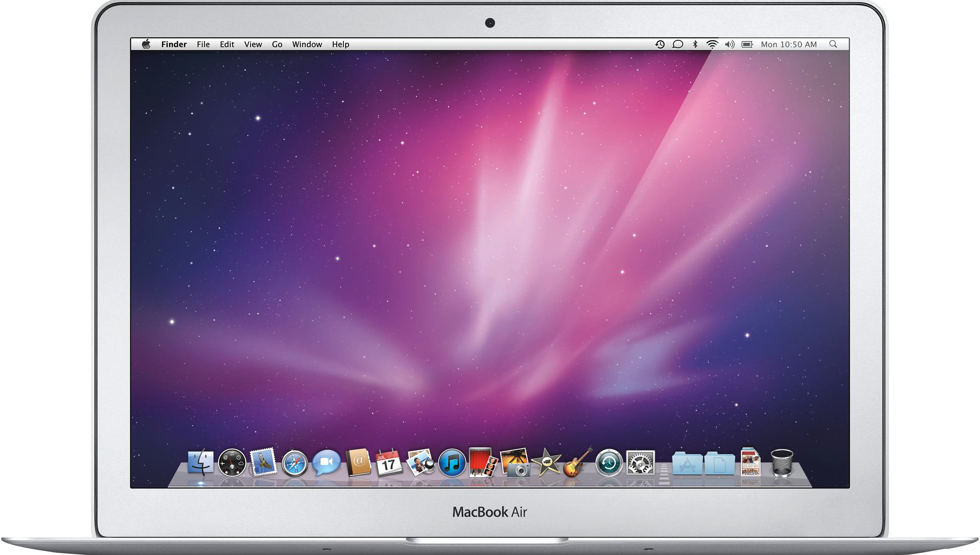Open iMovie star icon in dock

pos(546,463)
